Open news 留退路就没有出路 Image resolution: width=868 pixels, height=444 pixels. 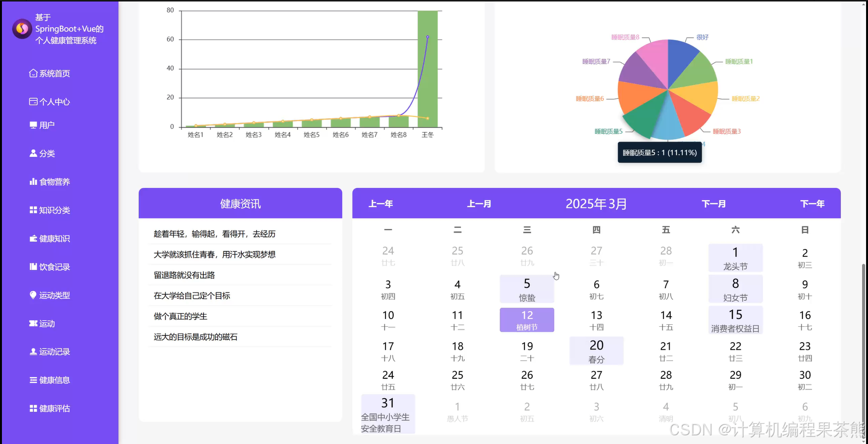click(x=184, y=275)
